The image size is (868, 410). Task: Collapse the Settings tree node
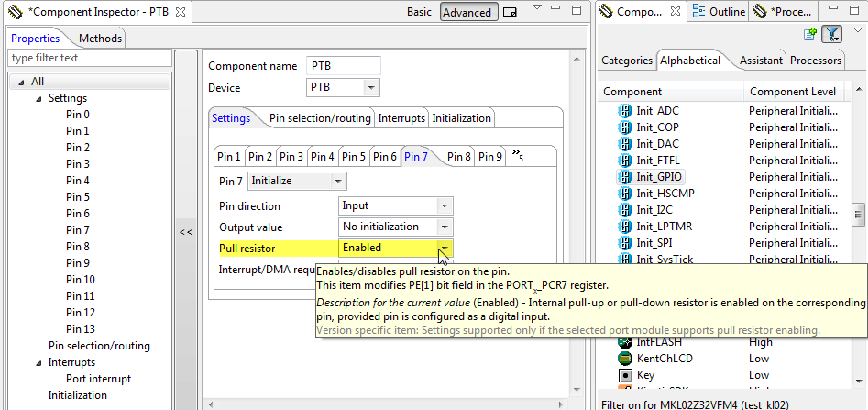click(x=39, y=98)
